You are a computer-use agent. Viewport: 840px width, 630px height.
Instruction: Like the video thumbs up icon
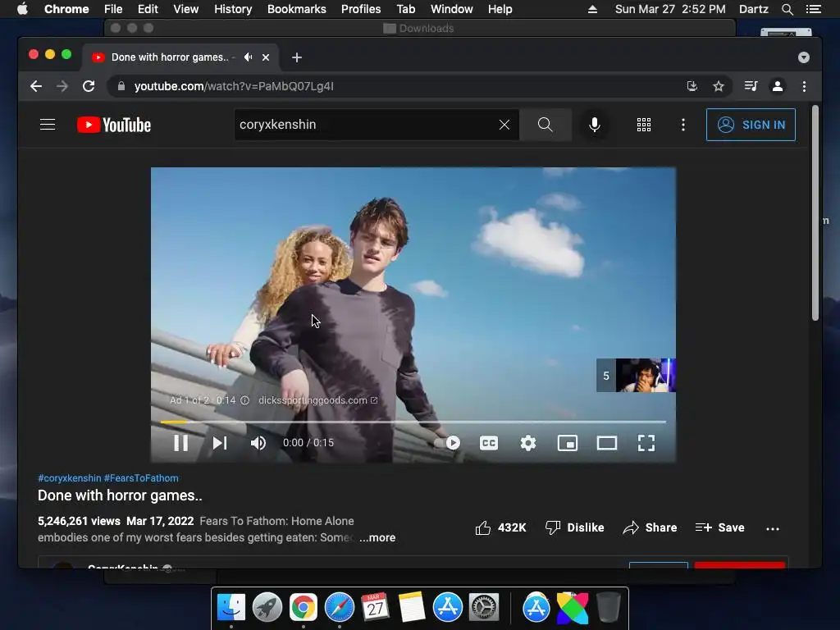click(x=482, y=527)
